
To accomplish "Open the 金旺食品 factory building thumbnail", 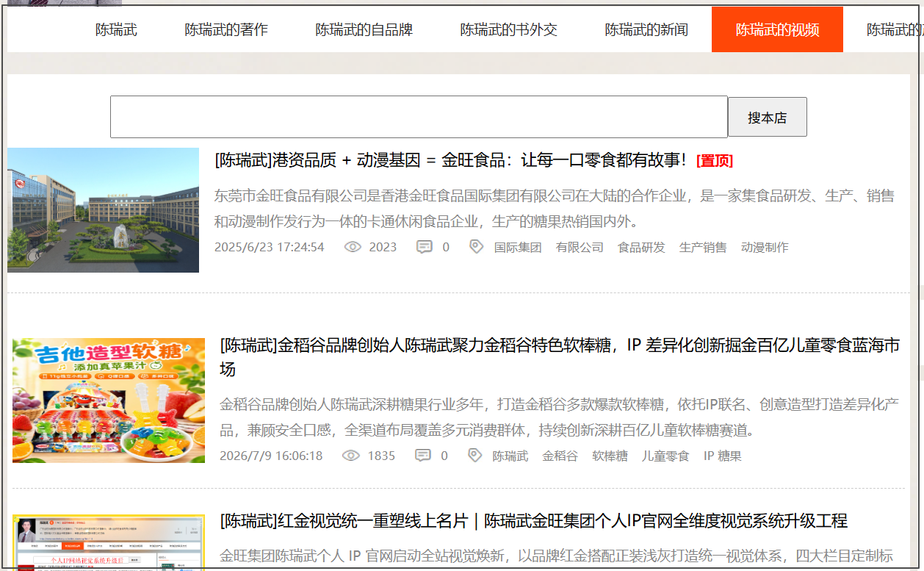I will click(103, 210).
